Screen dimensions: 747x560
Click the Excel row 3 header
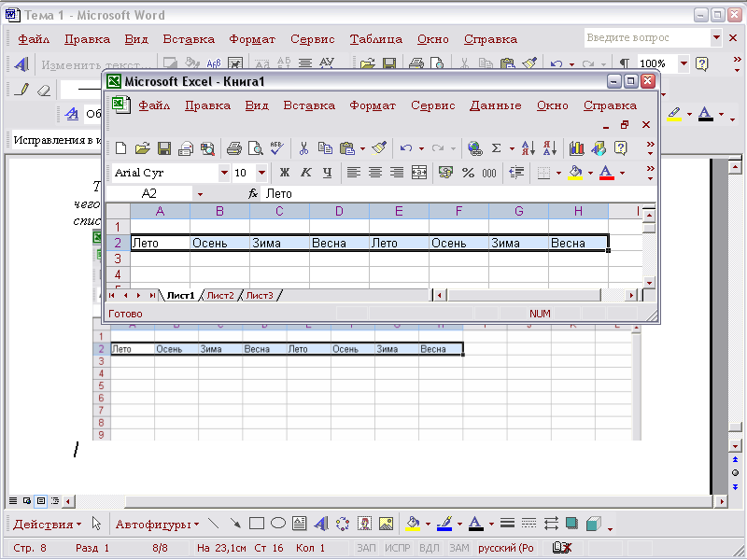(118, 259)
